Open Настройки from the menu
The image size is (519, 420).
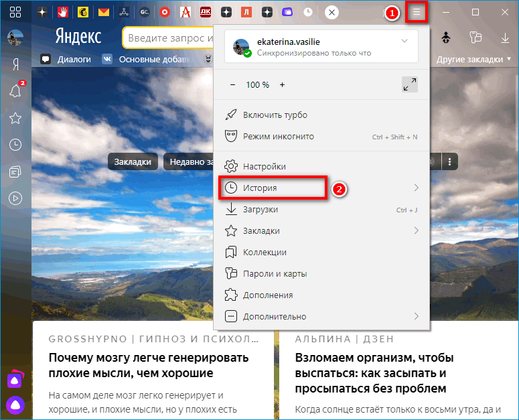[x=321, y=166]
